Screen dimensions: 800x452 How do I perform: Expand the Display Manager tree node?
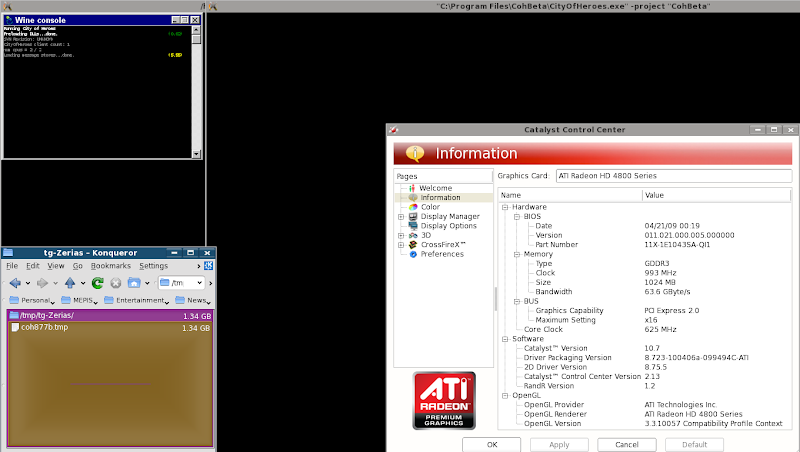click(401, 216)
